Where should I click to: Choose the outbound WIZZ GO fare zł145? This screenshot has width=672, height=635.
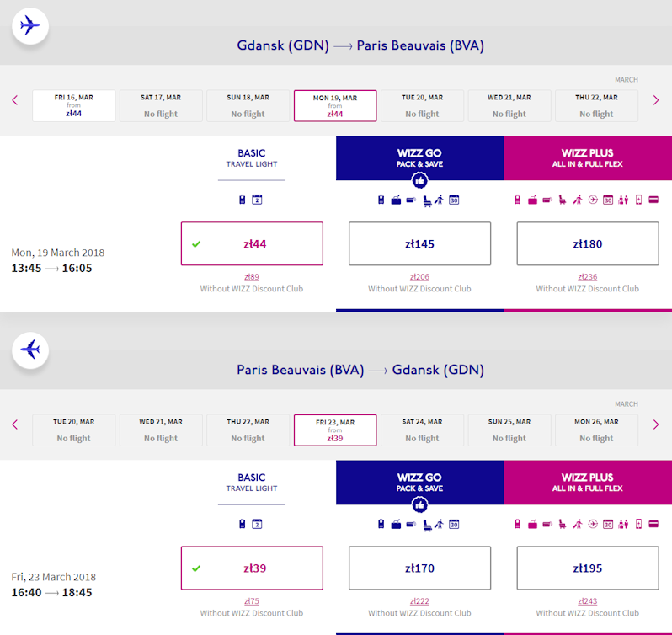(419, 243)
